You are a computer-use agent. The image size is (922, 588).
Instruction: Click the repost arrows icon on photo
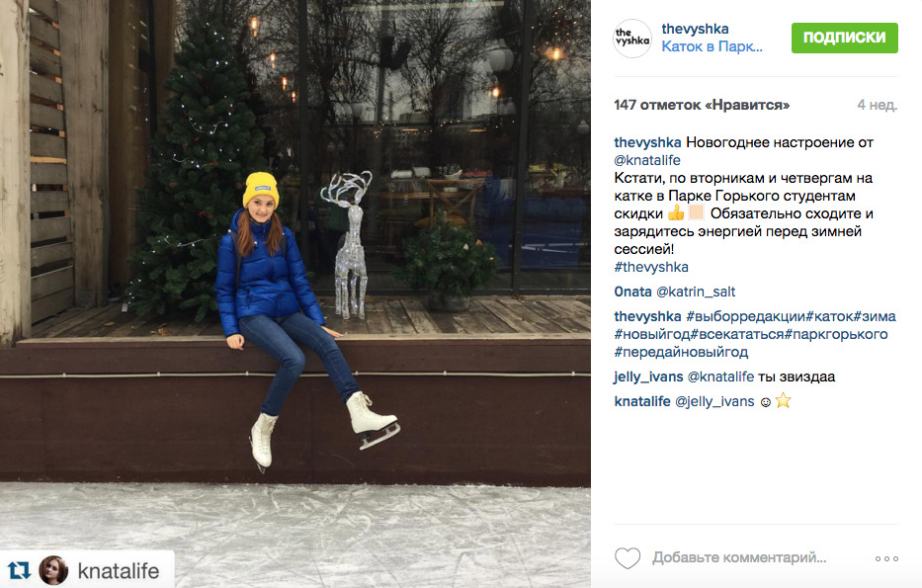tap(19, 570)
